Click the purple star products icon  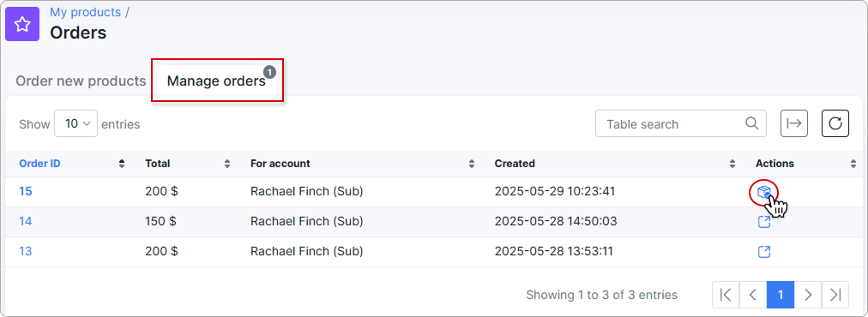point(22,24)
